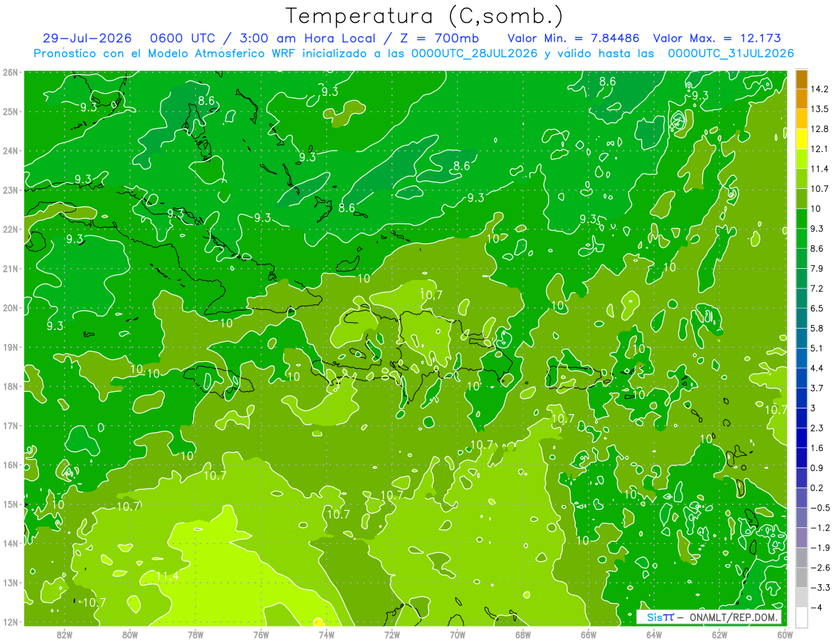This screenshot has width=834, height=644.
Task: Select "Valor Min. = 7.84486" text
Action: 575,38
